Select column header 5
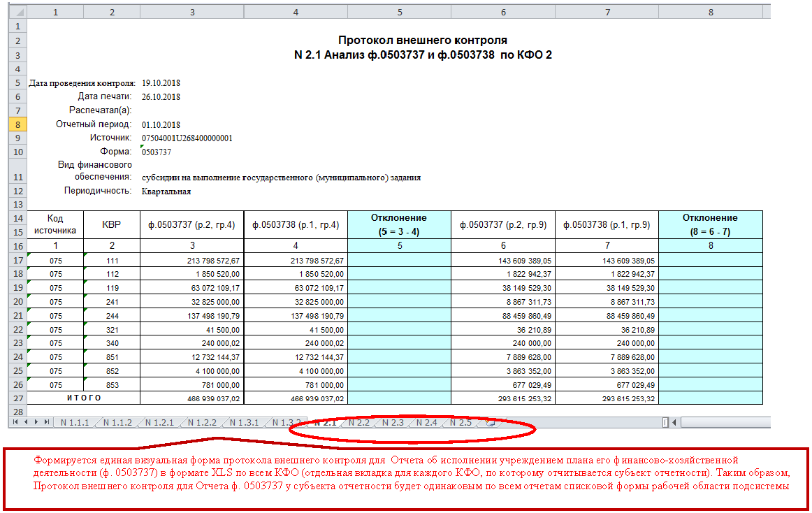 399,12
